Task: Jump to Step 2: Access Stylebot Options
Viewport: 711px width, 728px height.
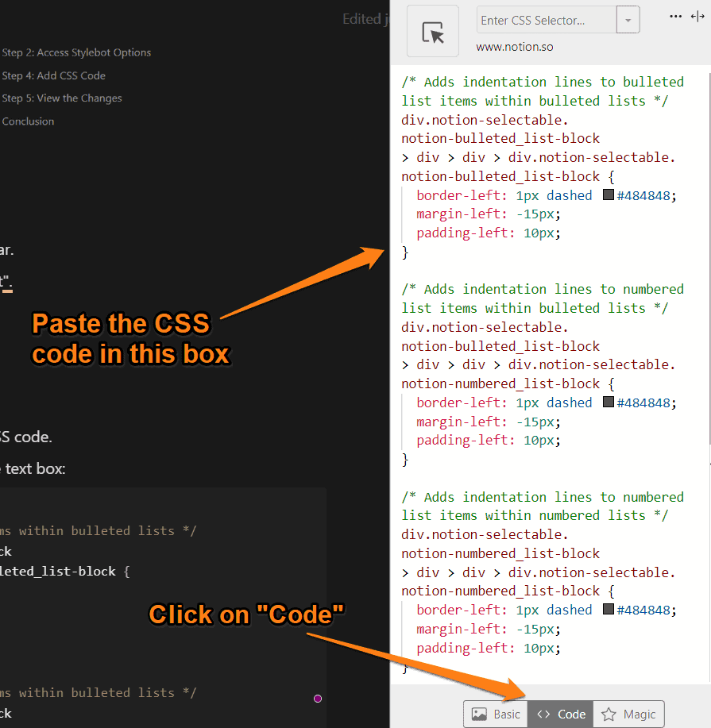Action: 76,52
